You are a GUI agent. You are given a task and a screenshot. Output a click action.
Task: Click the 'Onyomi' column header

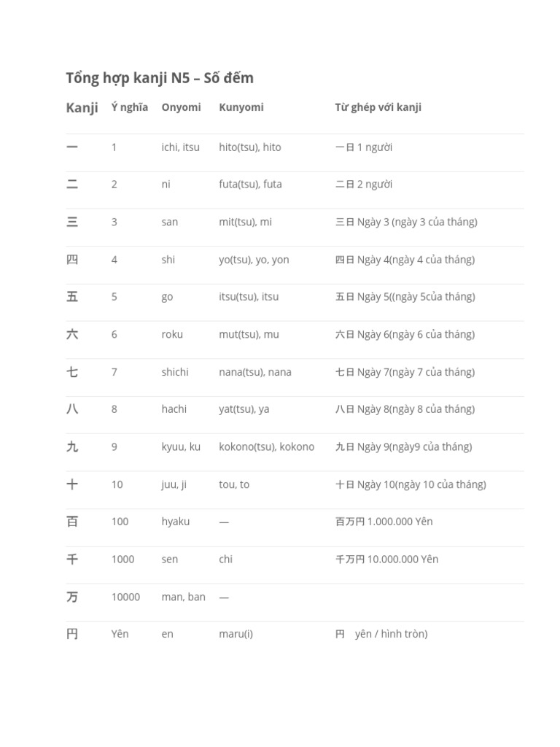pos(181,107)
